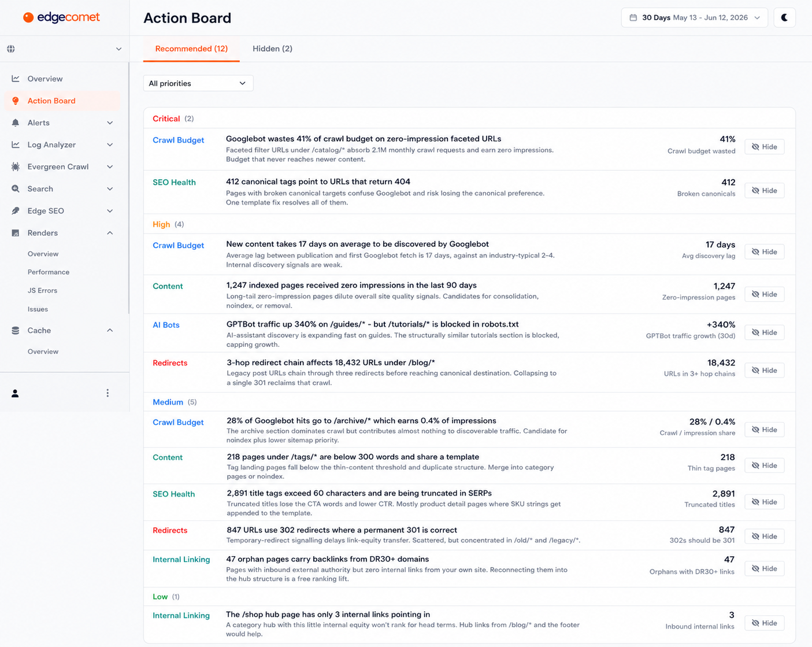The height and width of the screenshot is (647, 812).
Task: Expand the Edge SEO submenu chevron
Action: (110, 210)
